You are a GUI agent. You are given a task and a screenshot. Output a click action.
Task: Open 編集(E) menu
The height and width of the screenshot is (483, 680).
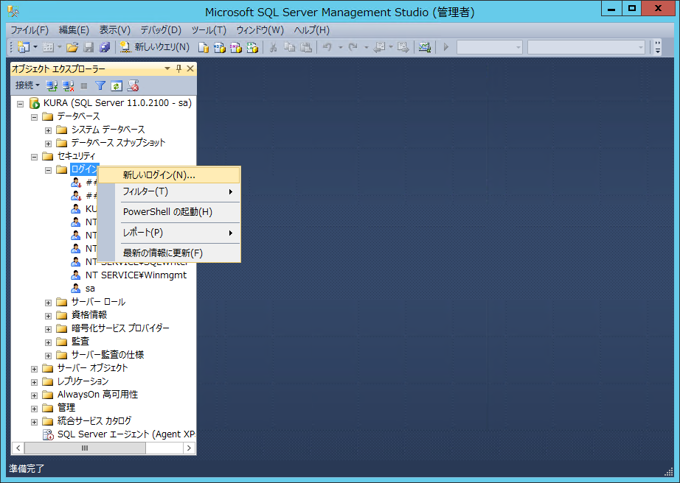click(74, 30)
